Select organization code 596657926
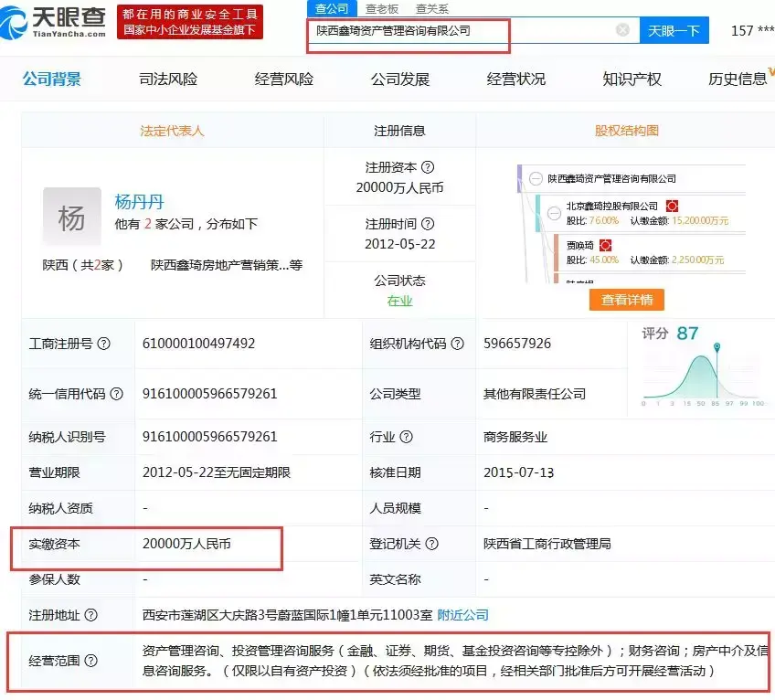The image size is (775, 700). click(x=517, y=343)
